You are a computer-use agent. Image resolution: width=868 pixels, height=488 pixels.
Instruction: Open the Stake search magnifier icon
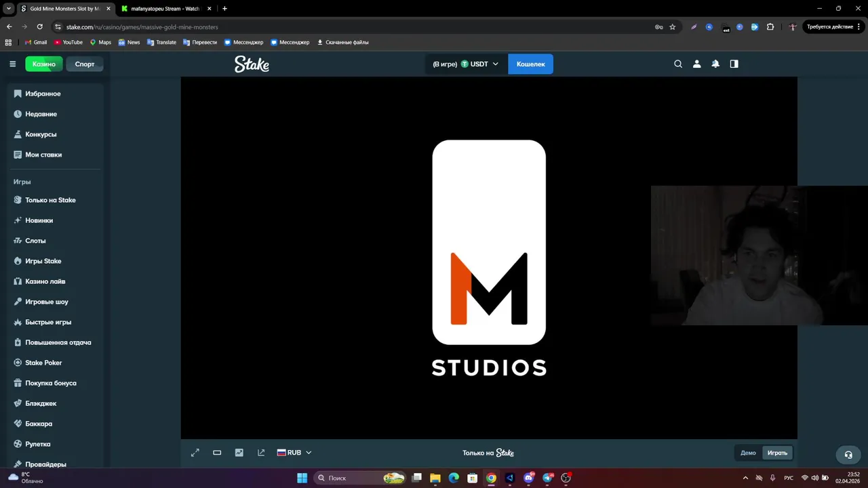[678, 64]
